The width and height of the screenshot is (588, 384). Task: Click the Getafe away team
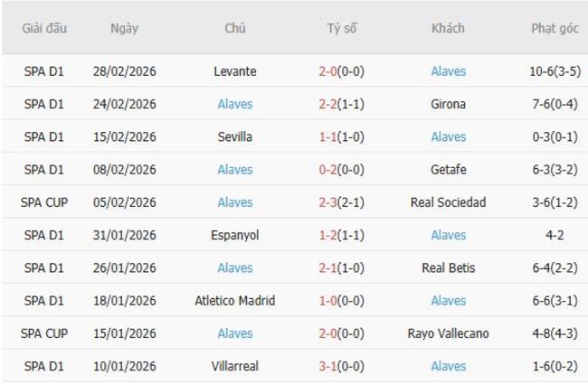pyautogui.click(x=449, y=170)
